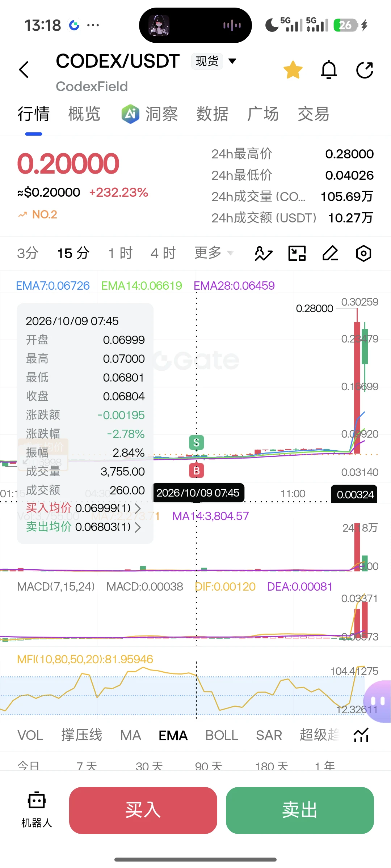
Task: Open the 机器人 trading bot
Action: pyautogui.click(x=37, y=810)
